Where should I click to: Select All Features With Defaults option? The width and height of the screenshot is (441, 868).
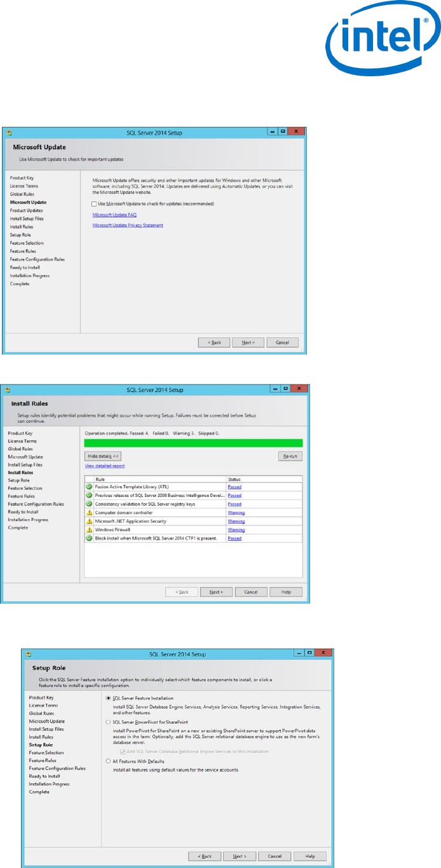point(108,761)
